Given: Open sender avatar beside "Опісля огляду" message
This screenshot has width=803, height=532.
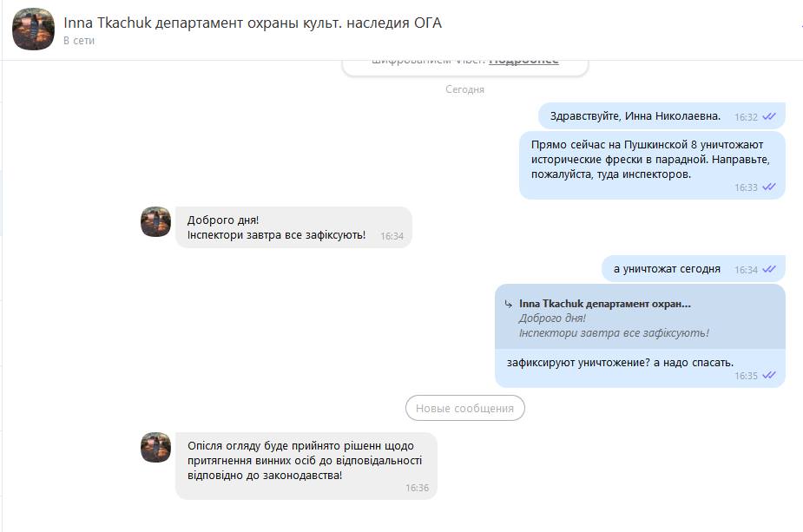Looking at the screenshot, I should [155, 447].
